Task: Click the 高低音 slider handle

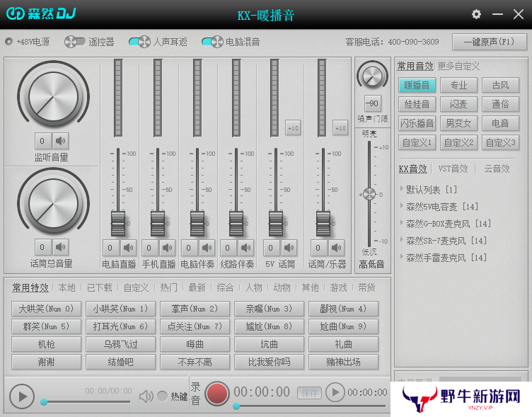Action: (369, 194)
